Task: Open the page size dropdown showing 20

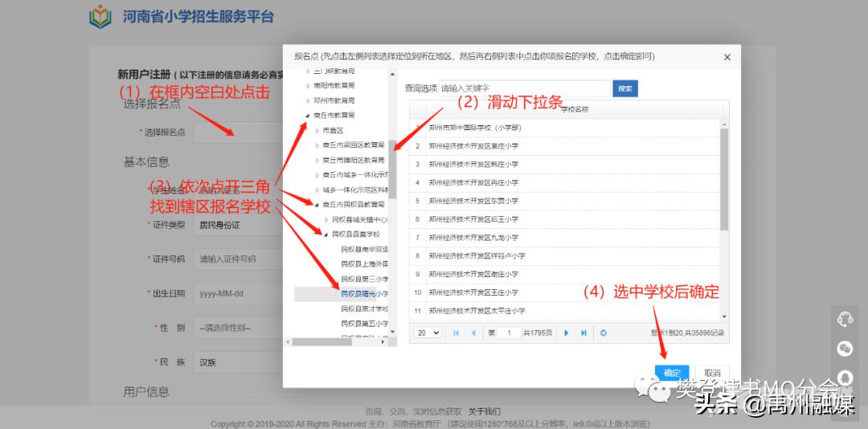Action: point(427,333)
